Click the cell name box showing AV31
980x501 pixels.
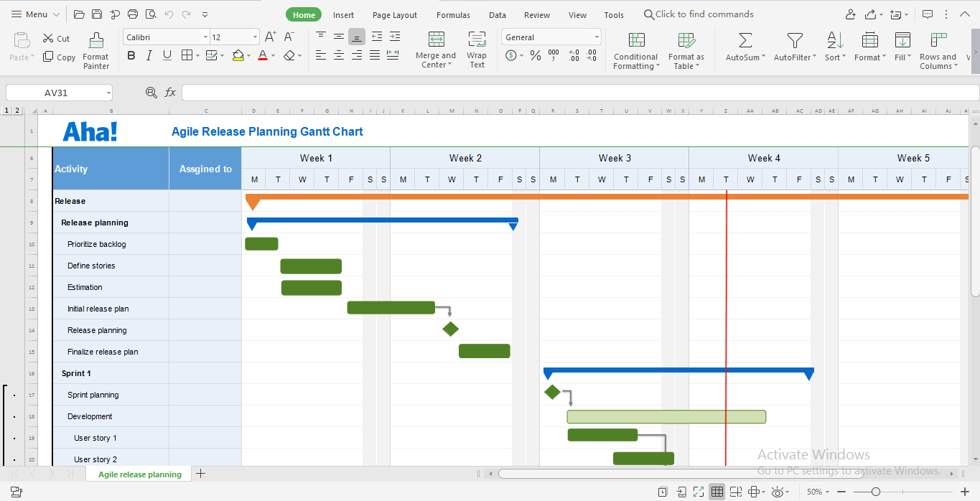[56, 93]
